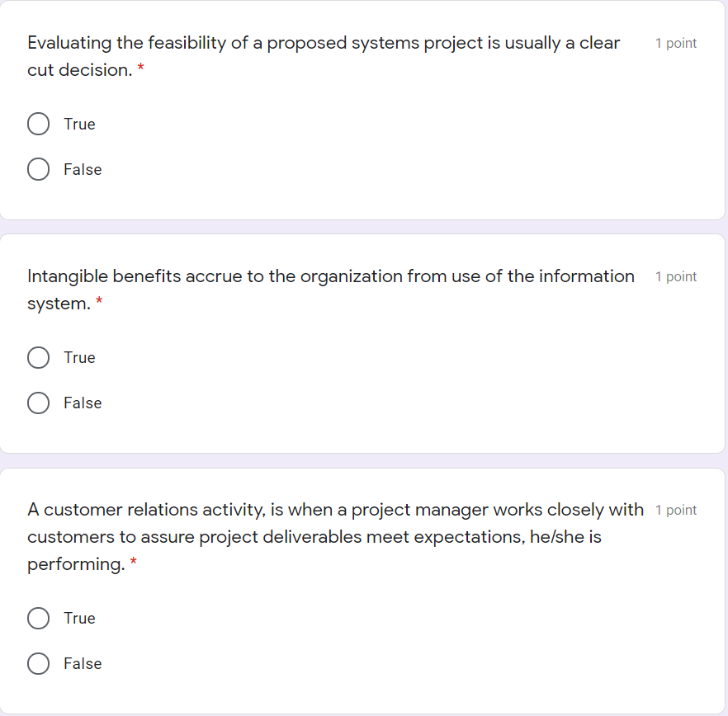This screenshot has width=728, height=716.
Task: Select True for the feasibility question
Action: (x=38, y=124)
